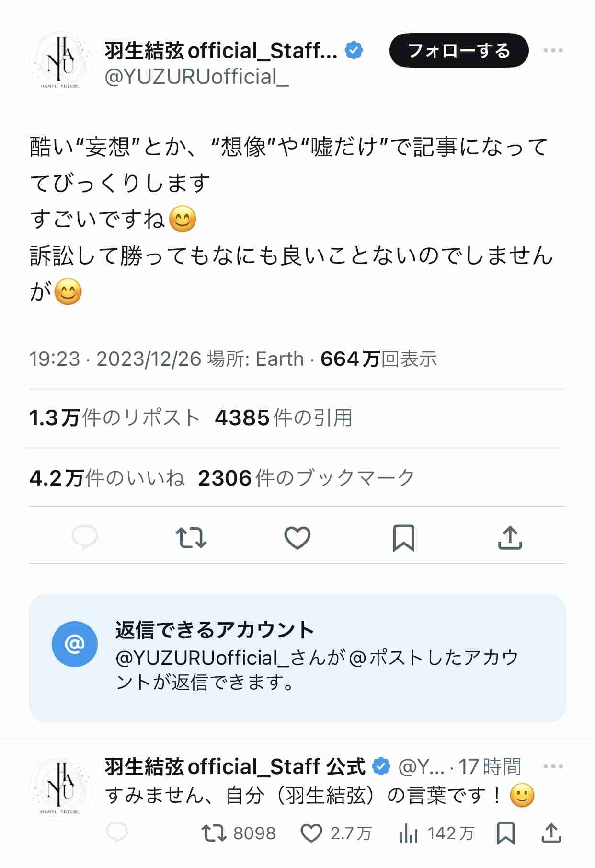Click the reply icon under main post
Screen dimensions: 595x868
click(85, 537)
